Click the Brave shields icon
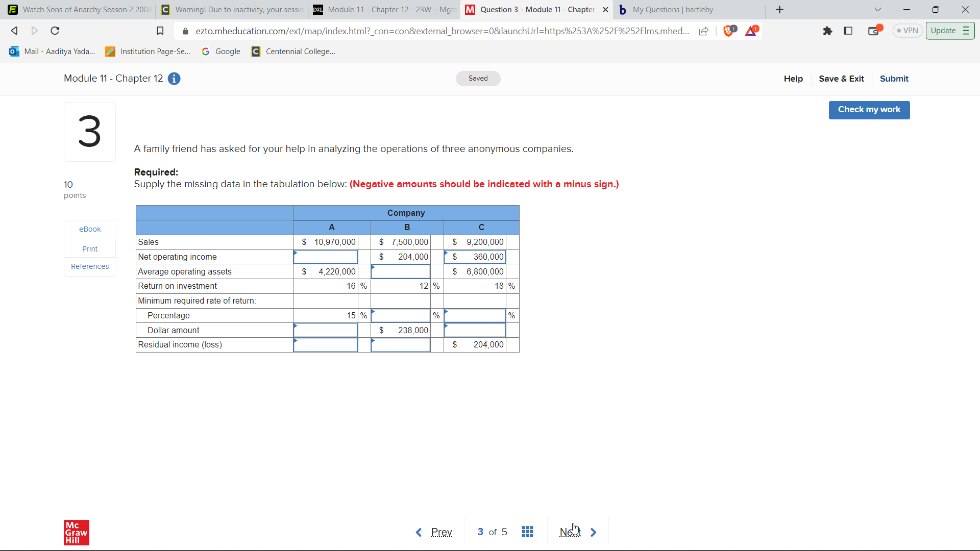This screenshot has height=551, width=980. [x=729, y=31]
